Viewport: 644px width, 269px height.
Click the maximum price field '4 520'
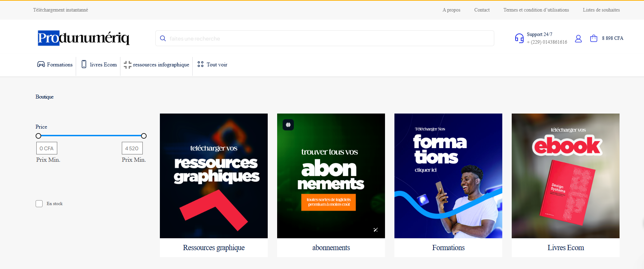[132, 148]
